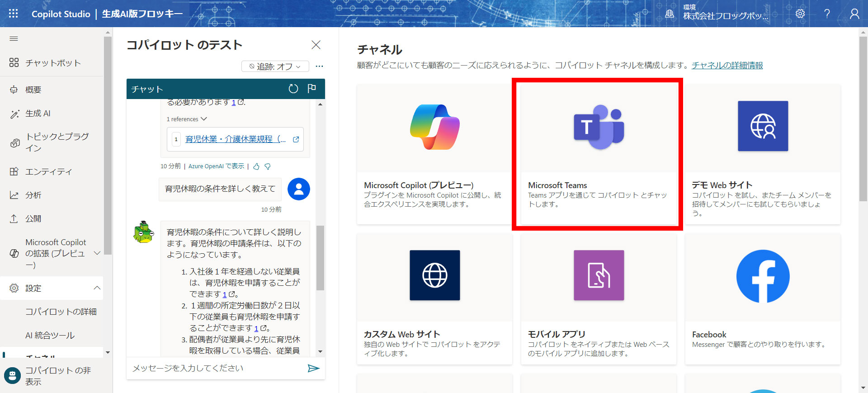Click the flag icon in chat header
The image size is (868, 393).
[311, 89]
